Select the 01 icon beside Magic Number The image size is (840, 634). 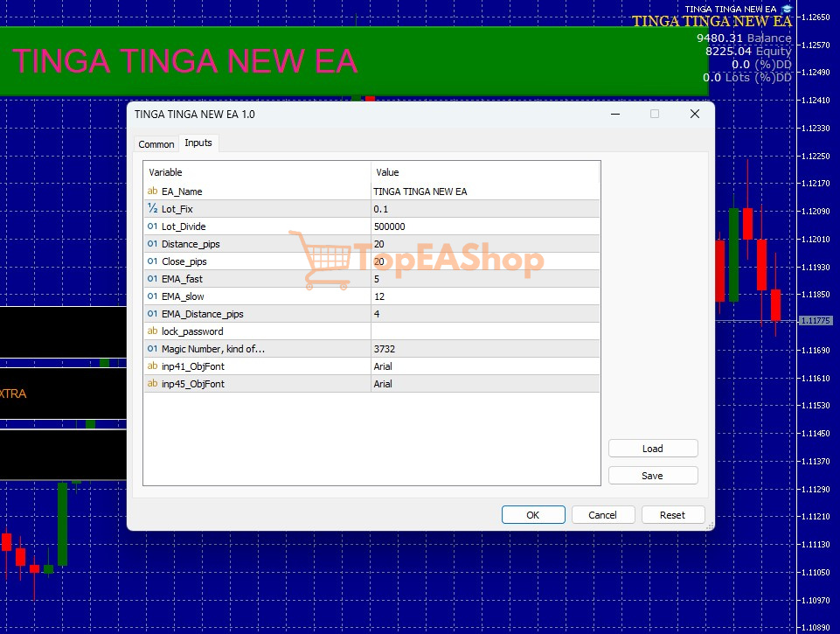(150, 349)
